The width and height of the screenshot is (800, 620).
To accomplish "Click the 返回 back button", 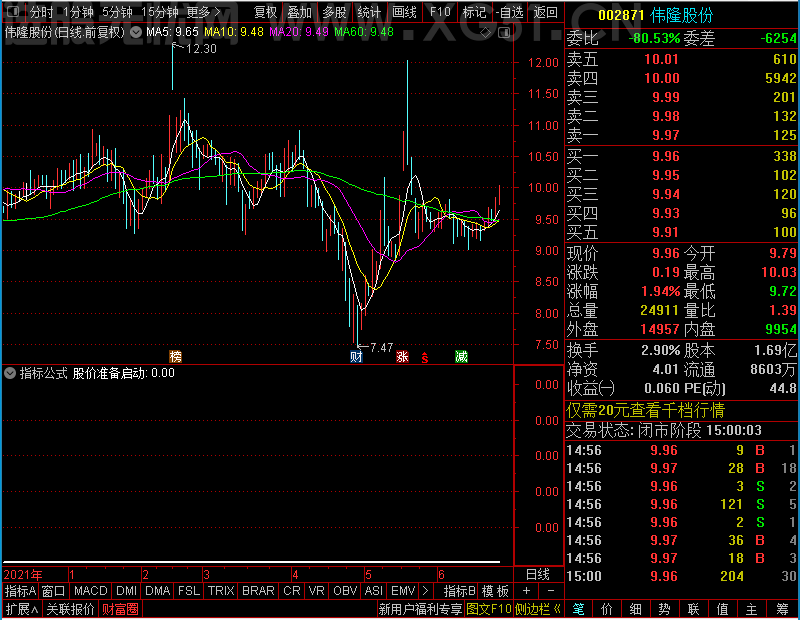I will (545, 12).
